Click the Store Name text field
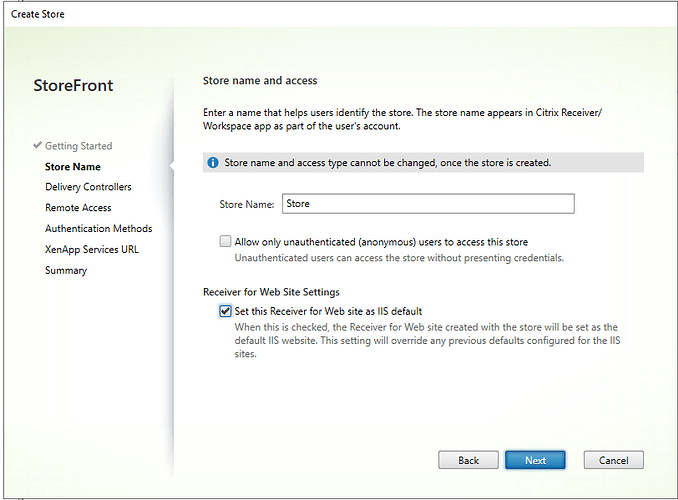678x500 pixels. [x=428, y=204]
